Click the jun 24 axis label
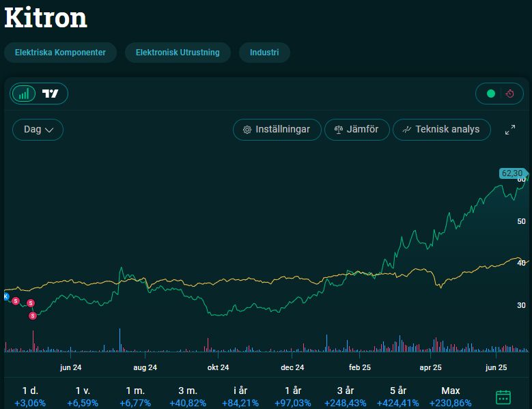Image resolution: width=532 pixels, height=409 pixels. (x=70, y=367)
